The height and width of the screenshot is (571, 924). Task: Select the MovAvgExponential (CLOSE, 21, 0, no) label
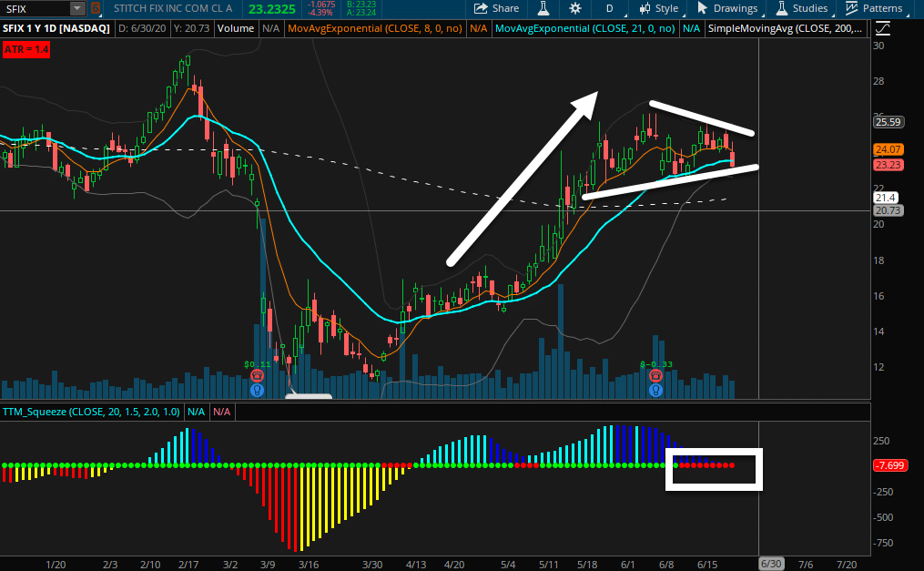pos(584,28)
